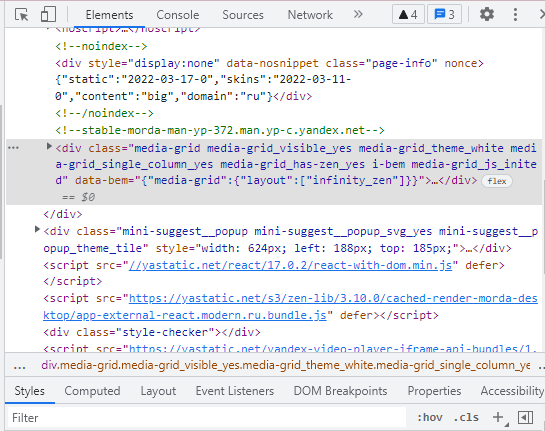Expand the mini-suggest__popup div node
Image resolution: width=545 pixels, height=431 pixels.
point(37,229)
